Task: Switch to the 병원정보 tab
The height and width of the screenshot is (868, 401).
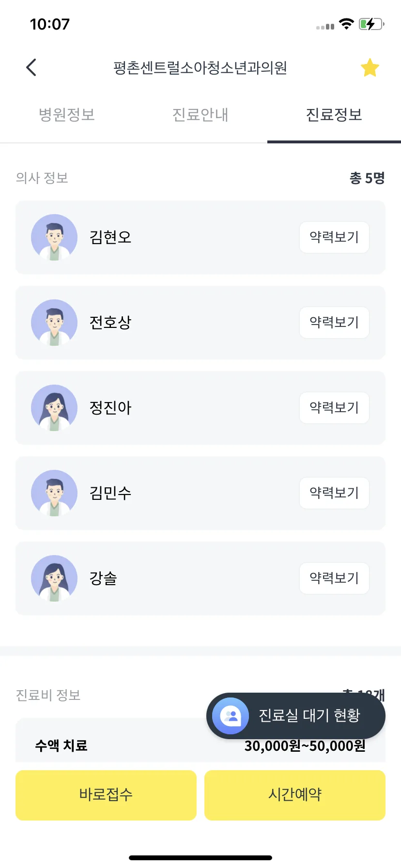Action: point(67,115)
